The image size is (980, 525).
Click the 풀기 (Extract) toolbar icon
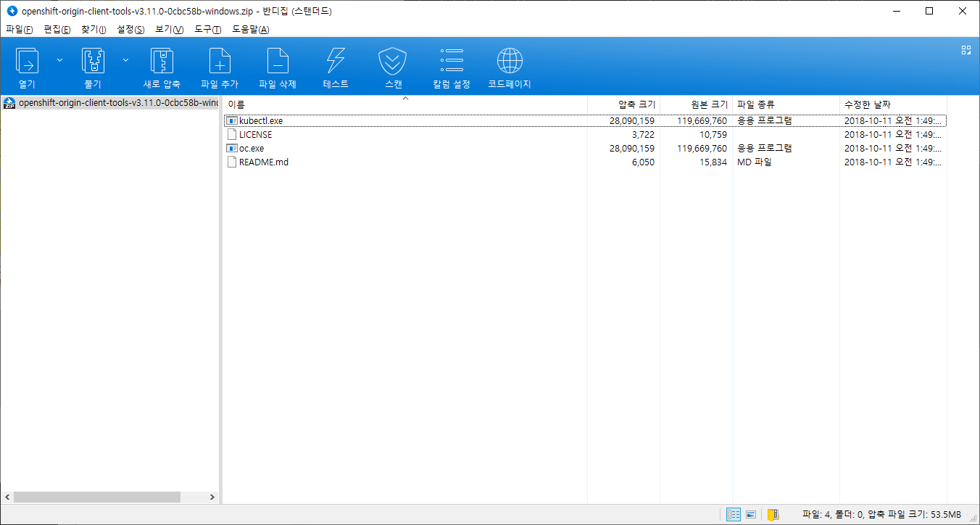click(x=93, y=62)
